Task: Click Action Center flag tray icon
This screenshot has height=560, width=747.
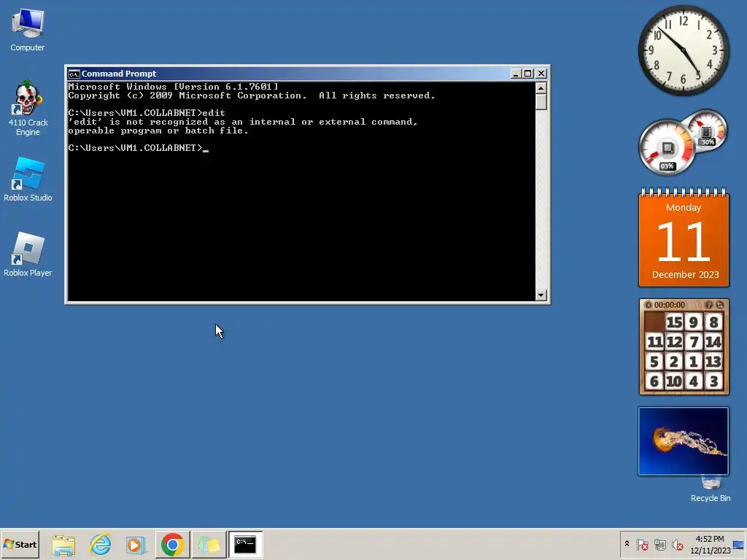Action: (642, 545)
